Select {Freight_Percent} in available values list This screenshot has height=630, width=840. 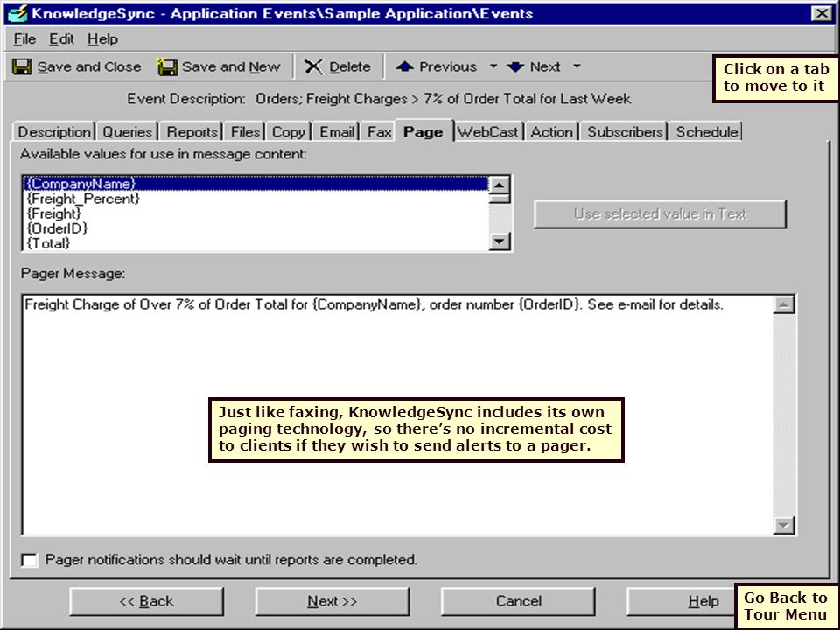[256, 199]
